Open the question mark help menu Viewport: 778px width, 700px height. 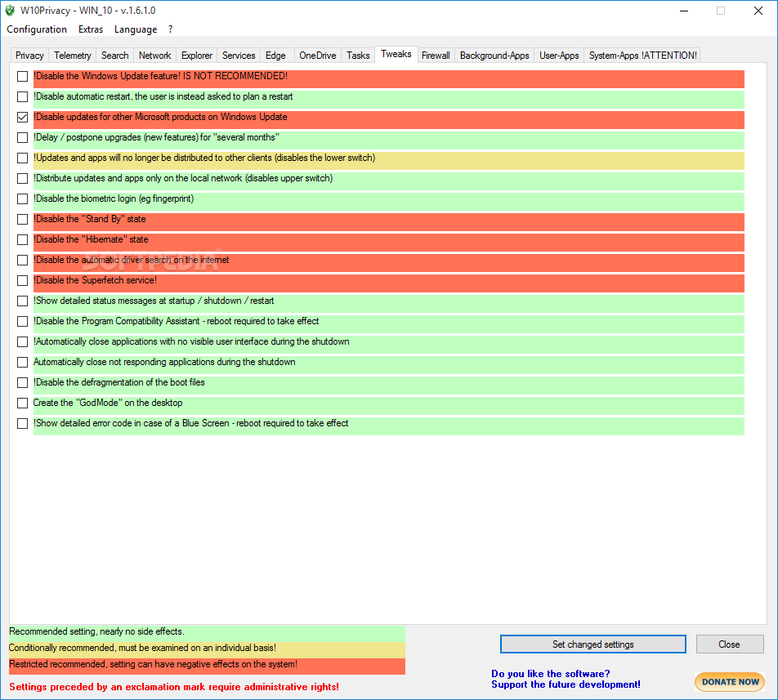coord(170,29)
